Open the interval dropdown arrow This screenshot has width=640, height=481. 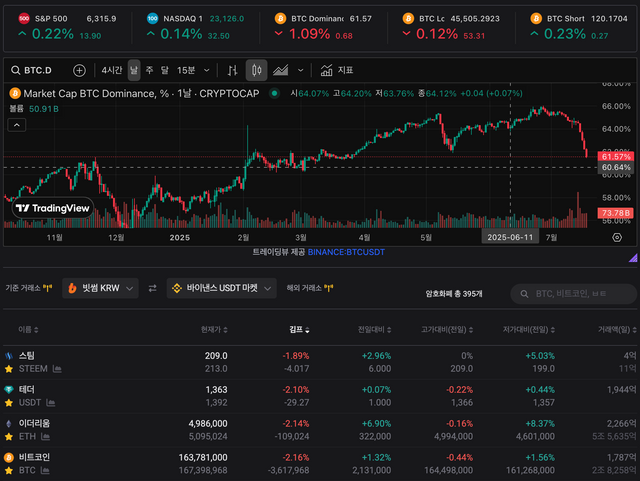point(207,70)
